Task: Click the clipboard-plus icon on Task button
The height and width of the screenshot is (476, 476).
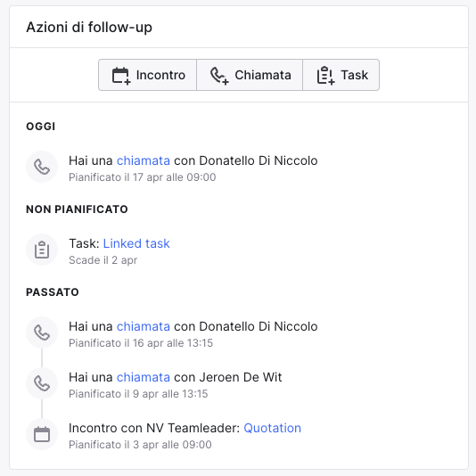Action: point(325,75)
